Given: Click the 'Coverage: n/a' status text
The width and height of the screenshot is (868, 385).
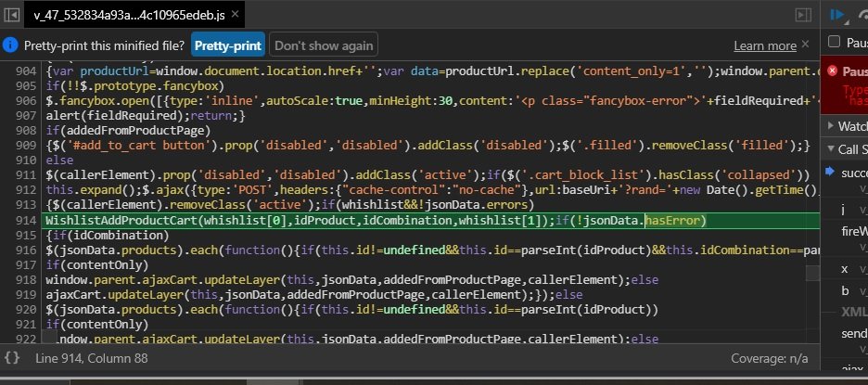Looking at the screenshot, I should pos(769,358).
